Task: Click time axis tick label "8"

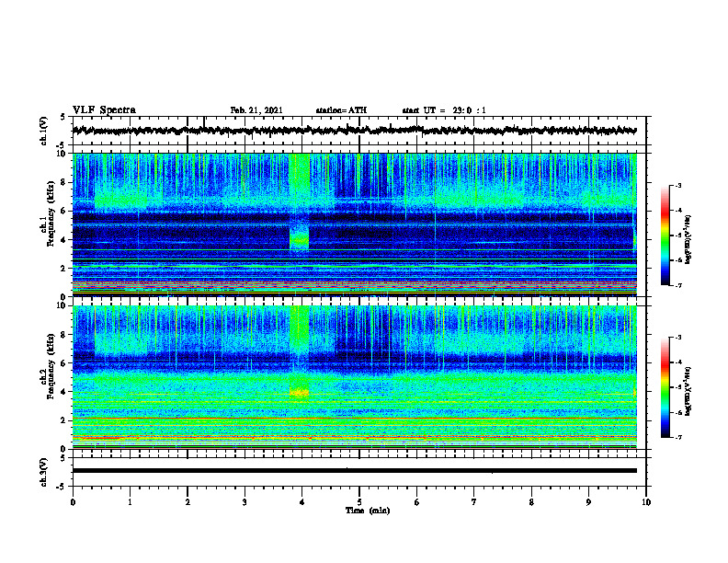Action: (531, 502)
